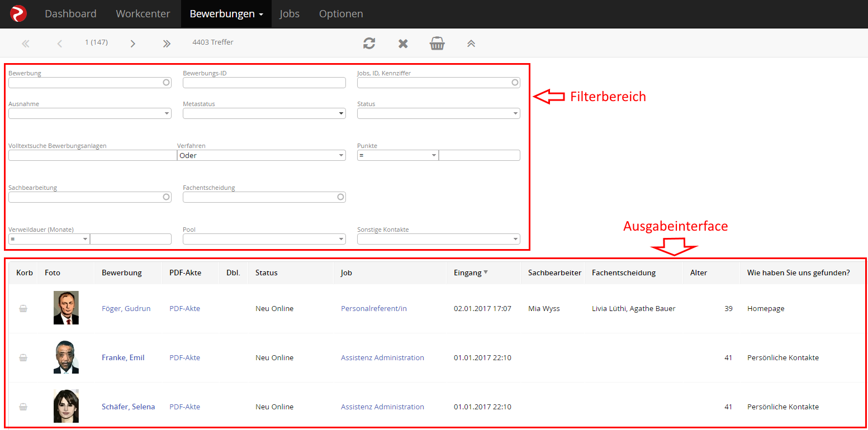Sort by the Sachbearbeiter column header
868x430 pixels.
pos(555,273)
